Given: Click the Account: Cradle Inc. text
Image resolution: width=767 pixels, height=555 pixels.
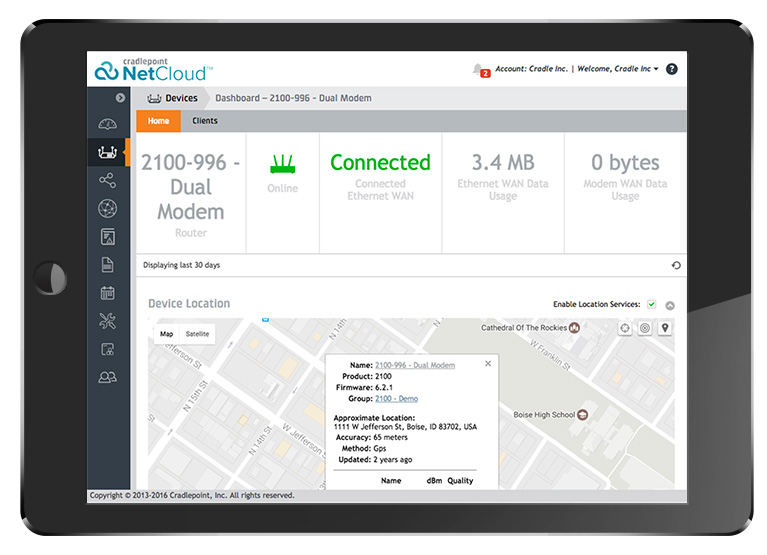Looking at the screenshot, I should pyautogui.click(x=531, y=69).
